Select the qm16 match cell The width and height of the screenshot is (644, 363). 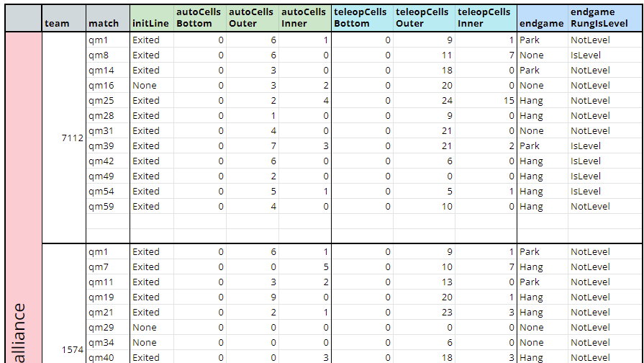point(108,86)
